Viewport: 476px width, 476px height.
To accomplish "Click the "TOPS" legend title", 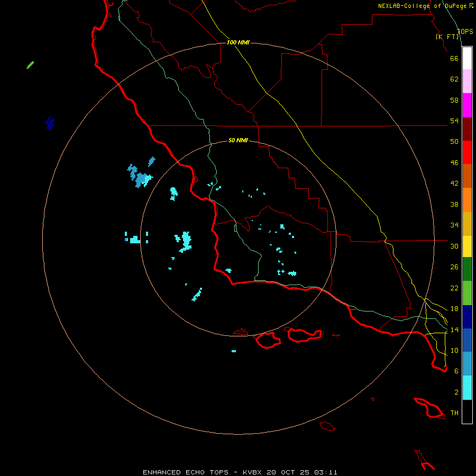I will click(465, 31).
